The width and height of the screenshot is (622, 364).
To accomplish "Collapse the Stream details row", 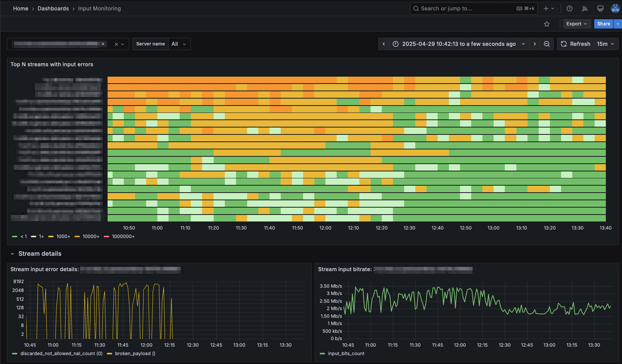I will coord(12,254).
